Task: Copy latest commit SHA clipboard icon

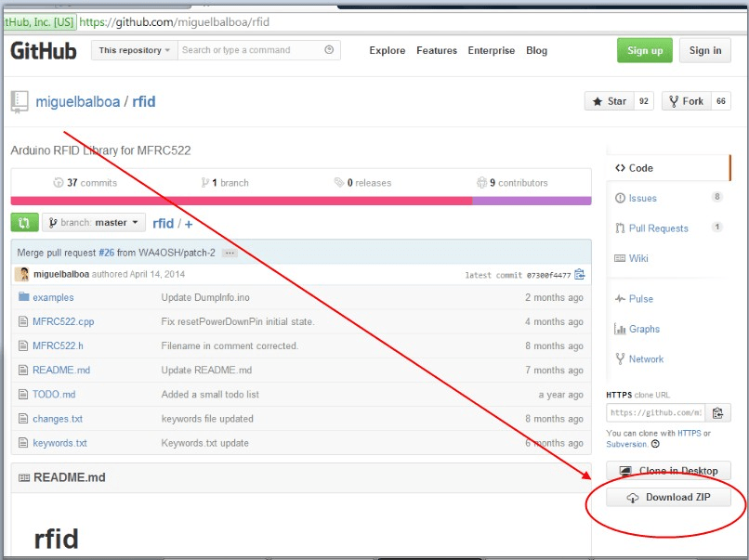Action: (x=580, y=274)
